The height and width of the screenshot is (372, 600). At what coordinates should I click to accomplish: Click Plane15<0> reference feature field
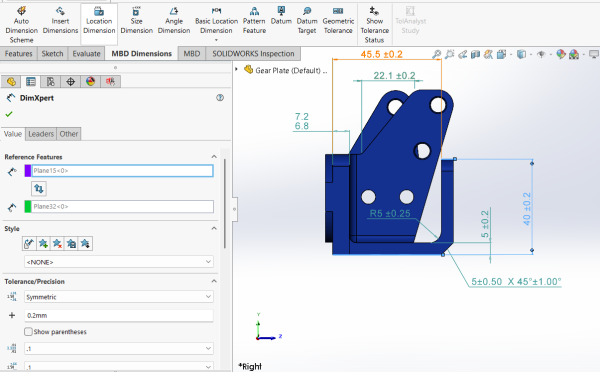pyautogui.click(x=122, y=171)
